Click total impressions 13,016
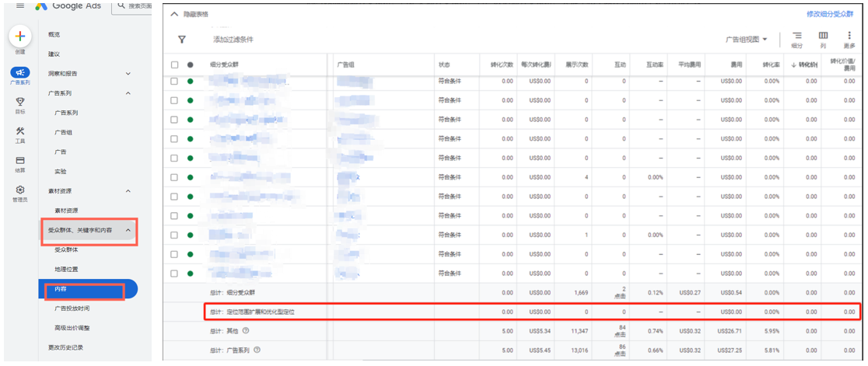This screenshot has width=868, height=366. click(x=579, y=350)
